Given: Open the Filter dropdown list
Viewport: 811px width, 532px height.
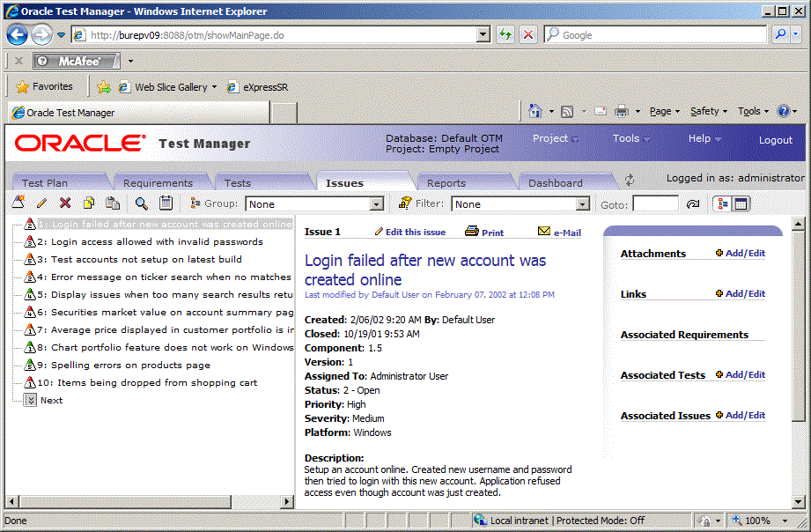Looking at the screenshot, I should 583,203.
